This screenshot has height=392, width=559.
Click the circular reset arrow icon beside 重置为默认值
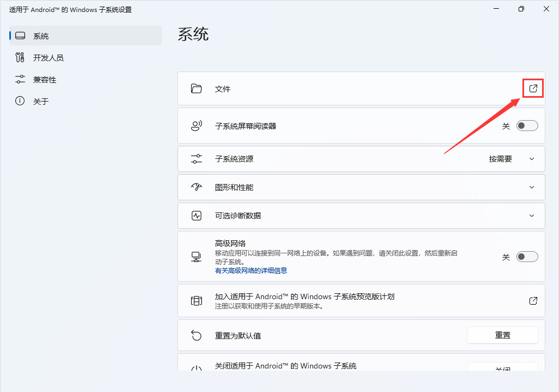pyautogui.click(x=197, y=335)
